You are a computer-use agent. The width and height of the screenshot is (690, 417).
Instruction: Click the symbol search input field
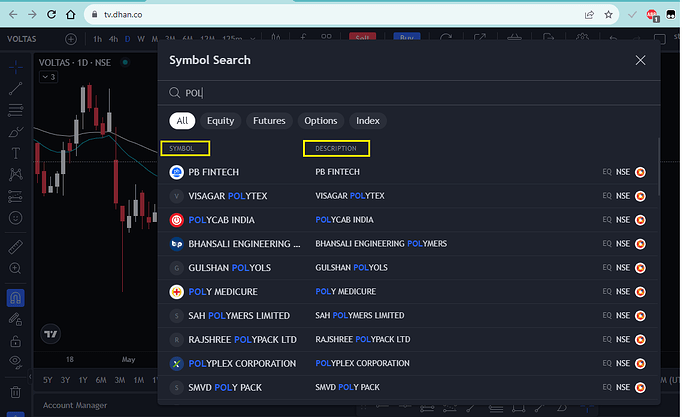pos(409,93)
